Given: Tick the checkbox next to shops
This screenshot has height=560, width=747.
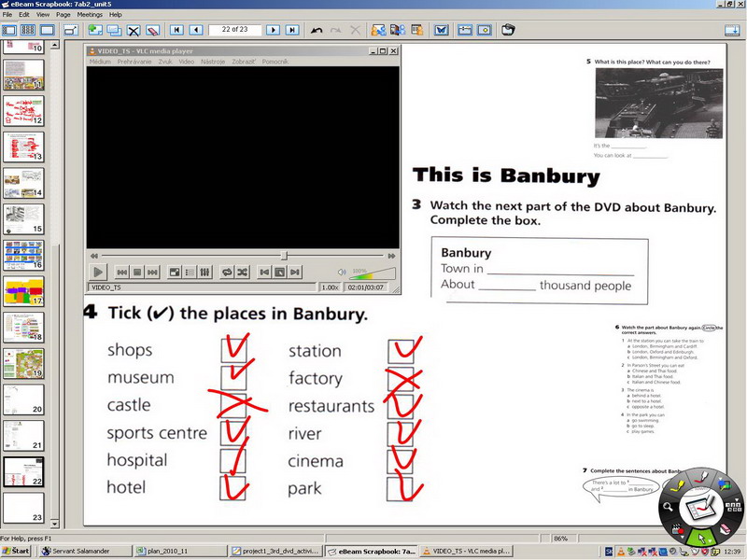Looking at the screenshot, I should [234, 349].
